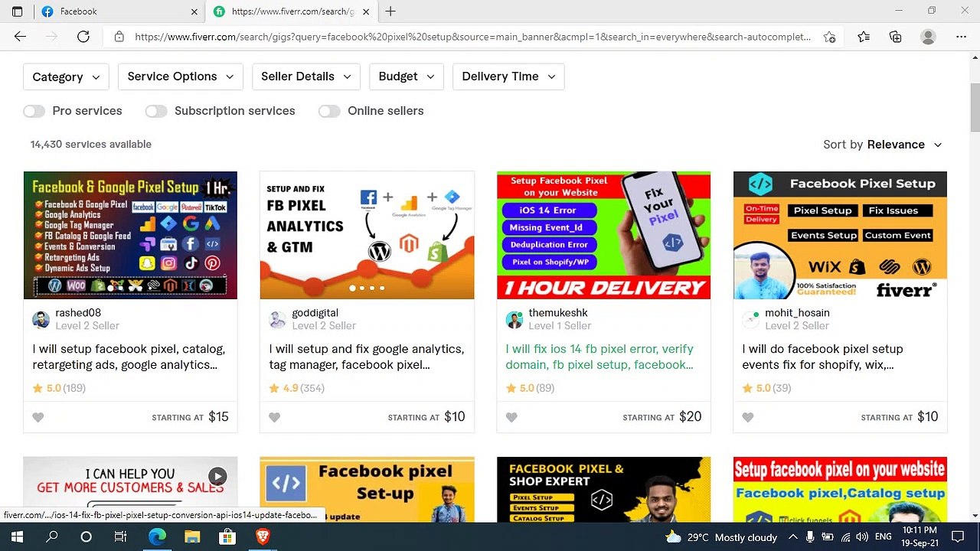Open goddigital seller name link
This screenshot has height=551, width=980.
pos(315,313)
